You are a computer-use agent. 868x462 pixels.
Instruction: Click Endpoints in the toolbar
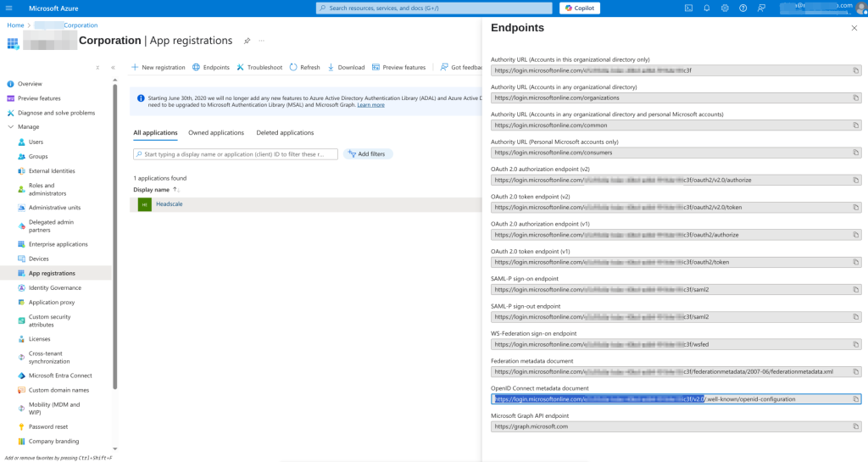tap(211, 68)
